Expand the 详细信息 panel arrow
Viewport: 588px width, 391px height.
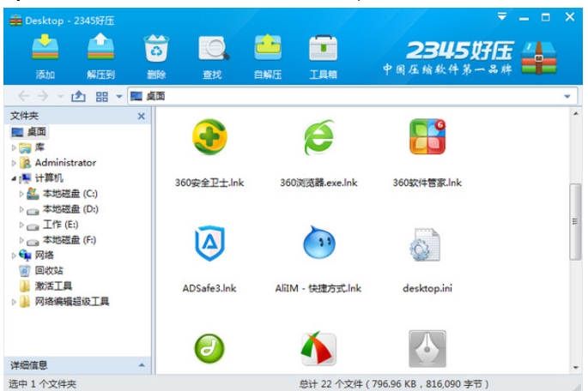pos(142,365)
